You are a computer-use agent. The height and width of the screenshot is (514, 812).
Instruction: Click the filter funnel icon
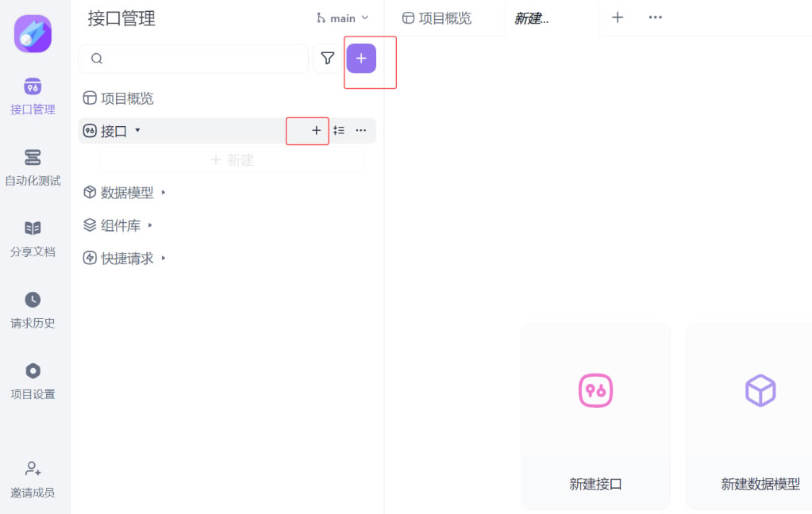click(327, 59)
